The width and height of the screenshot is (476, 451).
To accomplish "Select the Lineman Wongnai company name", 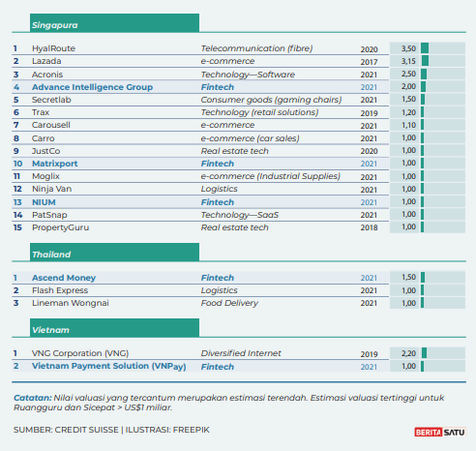I will 71,303.
